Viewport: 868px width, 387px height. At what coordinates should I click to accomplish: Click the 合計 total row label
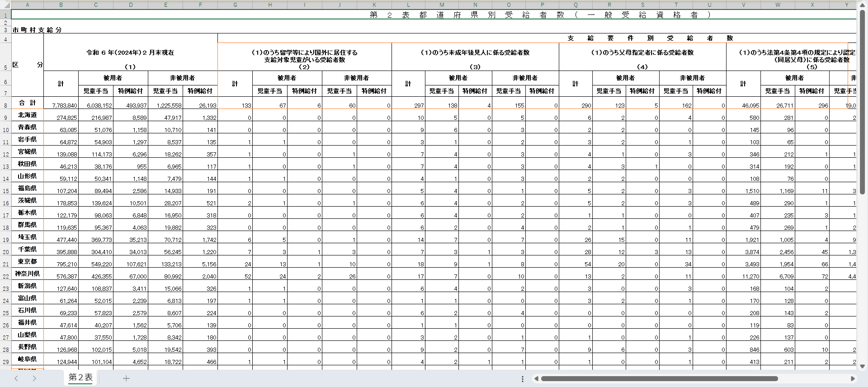(x=28, y=103)
